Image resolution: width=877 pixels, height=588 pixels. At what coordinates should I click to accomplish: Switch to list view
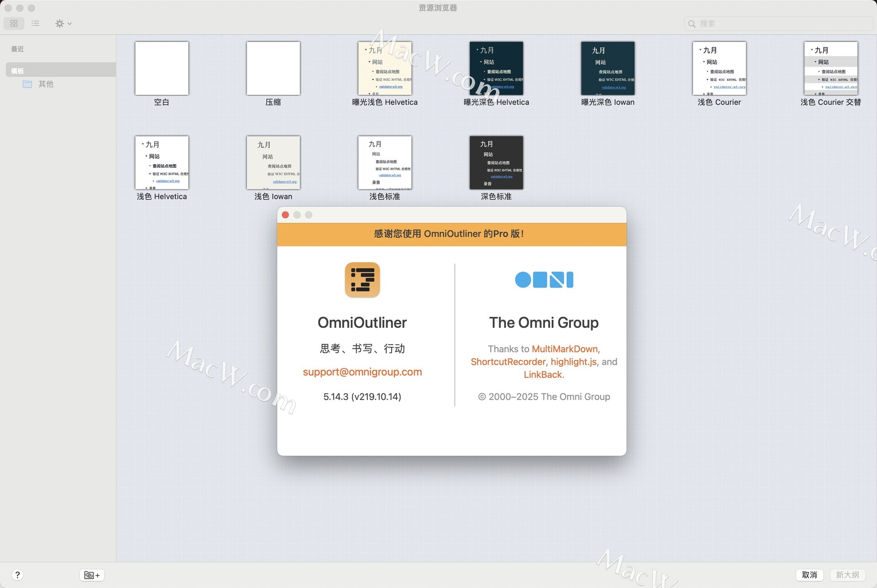pos(35,23)
